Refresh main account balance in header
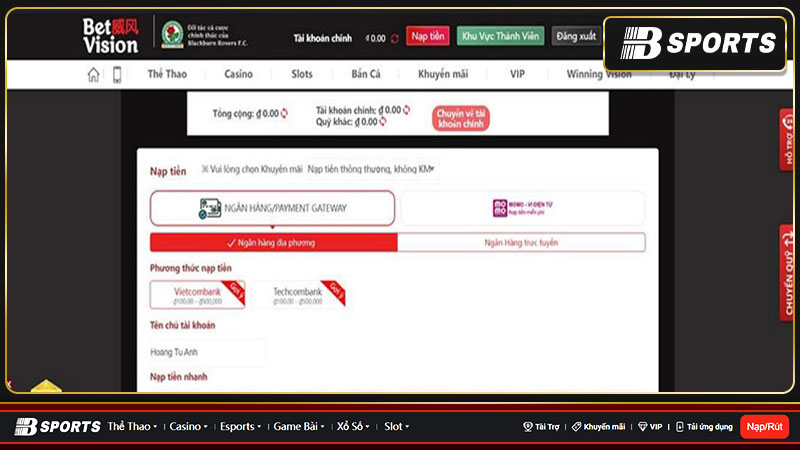Screen dimensions: 800x450 pos(394,38)
